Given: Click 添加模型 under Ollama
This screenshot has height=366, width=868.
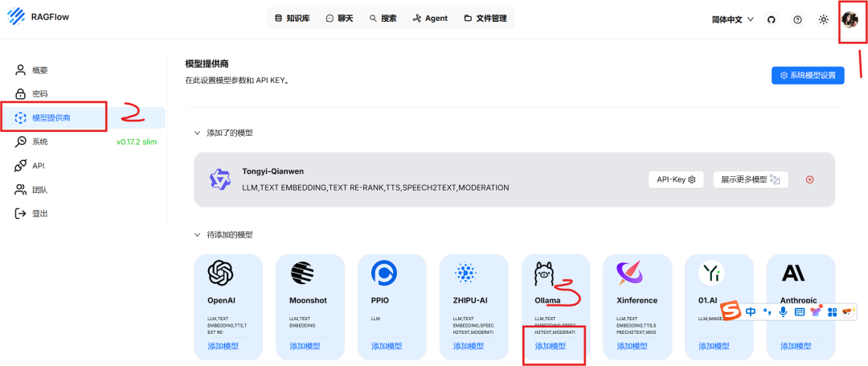Looking at the screenshot, I should point(551,346).
